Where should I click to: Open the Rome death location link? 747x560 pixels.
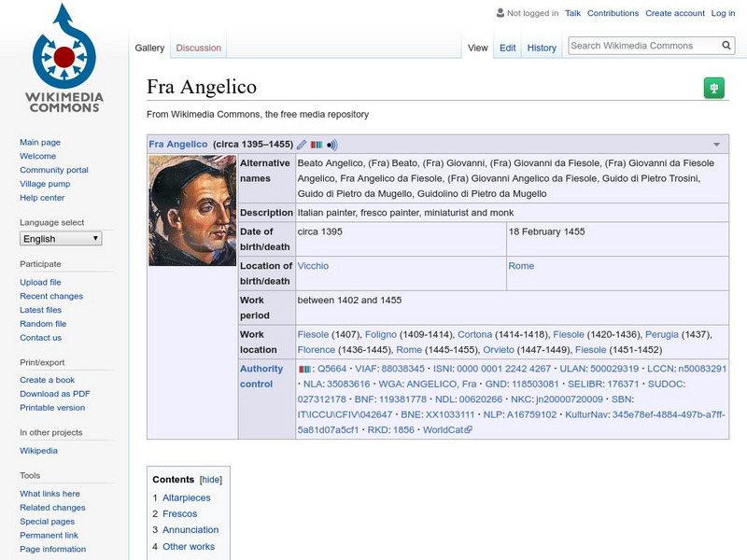click(x=521, y=266)
